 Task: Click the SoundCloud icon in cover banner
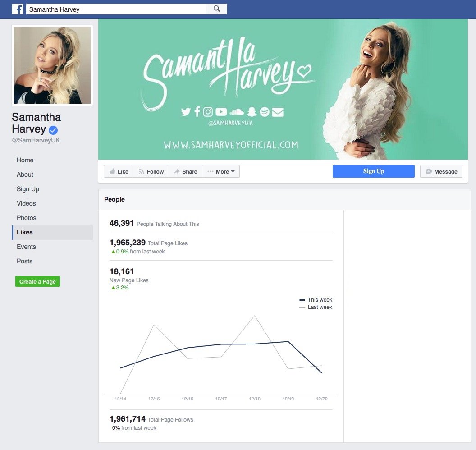(x=237, y=112)
